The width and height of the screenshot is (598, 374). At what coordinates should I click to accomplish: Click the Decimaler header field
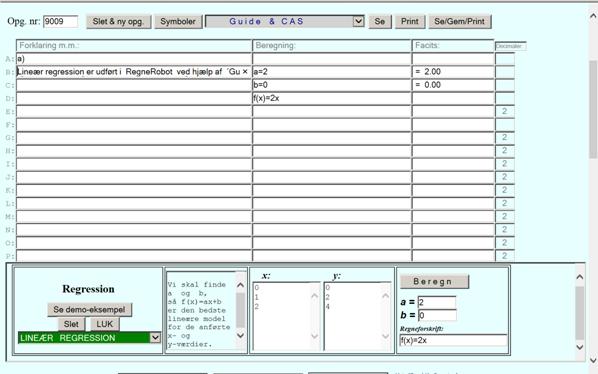click(510, 46)
